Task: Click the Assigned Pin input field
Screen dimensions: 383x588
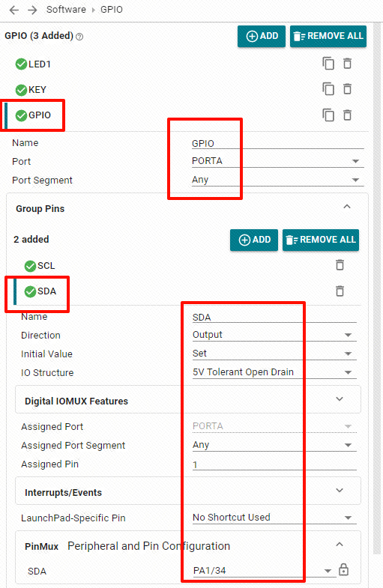Action: coord(274,464)
